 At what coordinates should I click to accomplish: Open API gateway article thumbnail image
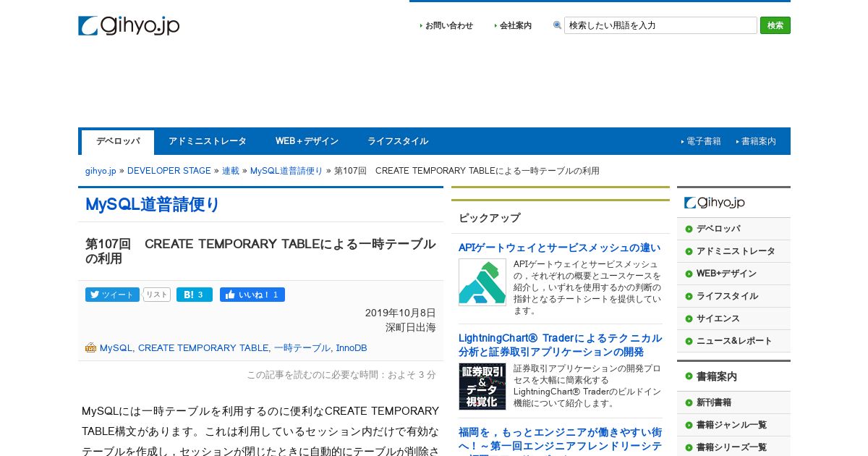[482, 282]
